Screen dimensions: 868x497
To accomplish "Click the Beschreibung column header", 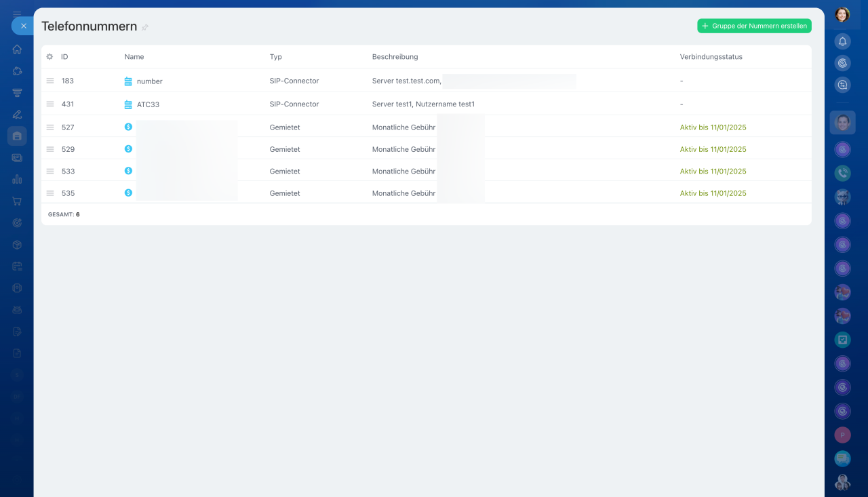I will click(395, 57).
